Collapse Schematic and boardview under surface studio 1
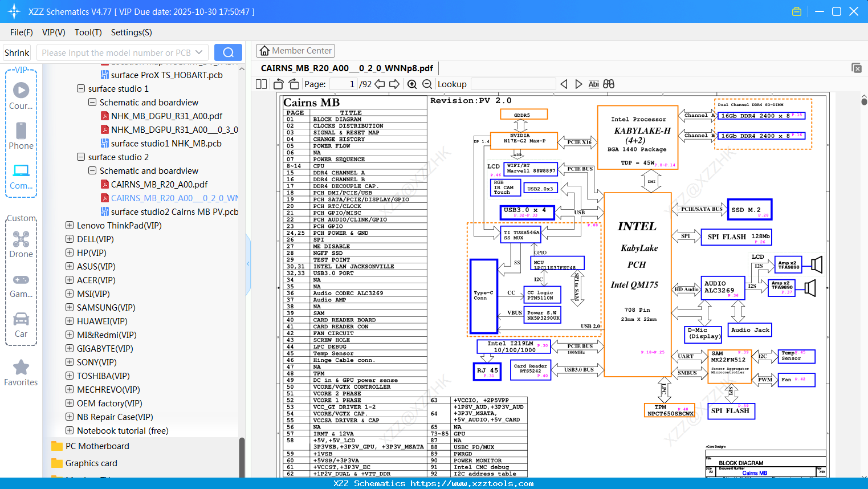This screenshot has width=868, height=489. [92, 103]
